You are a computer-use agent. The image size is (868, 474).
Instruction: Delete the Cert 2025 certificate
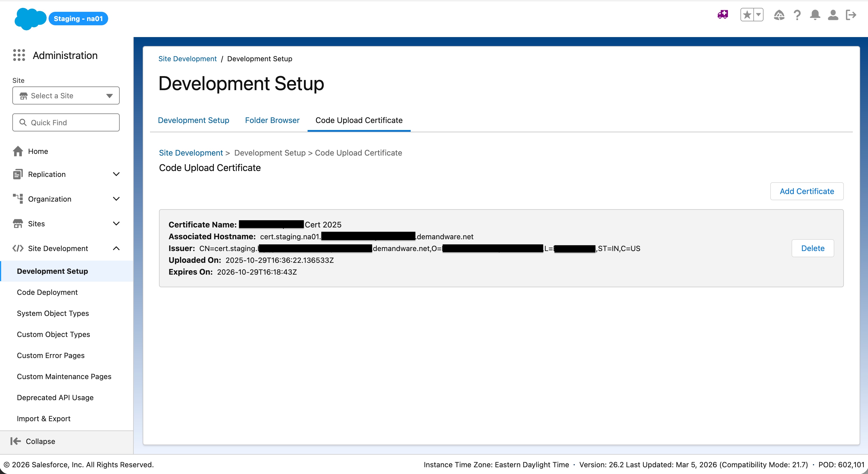812,248
